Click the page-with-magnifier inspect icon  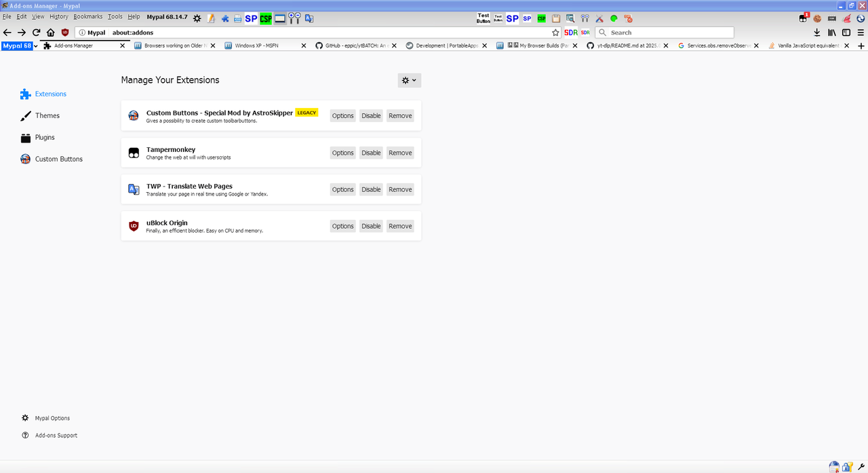coord(570,18)
